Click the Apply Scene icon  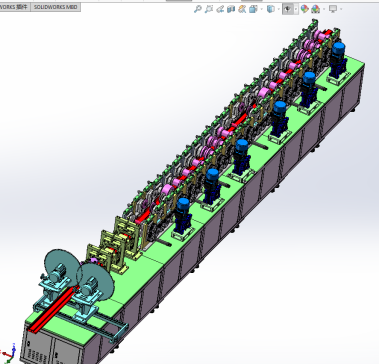pos(315,9)
